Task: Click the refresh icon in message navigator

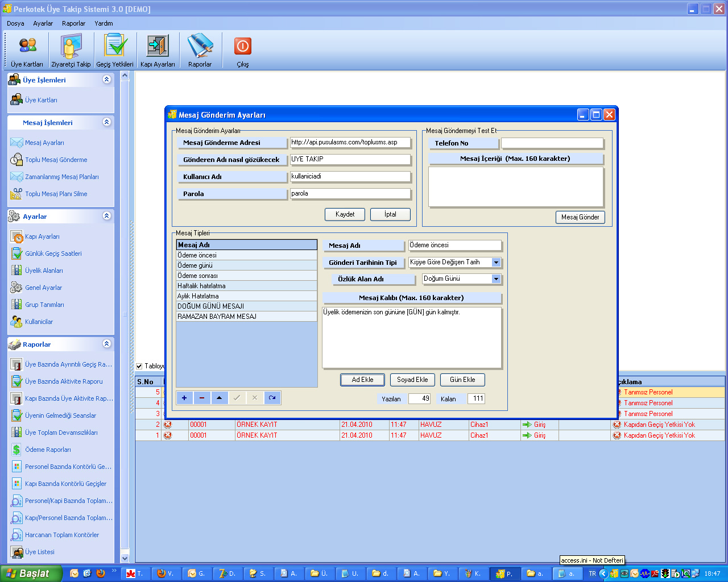Action: point(272,398)
